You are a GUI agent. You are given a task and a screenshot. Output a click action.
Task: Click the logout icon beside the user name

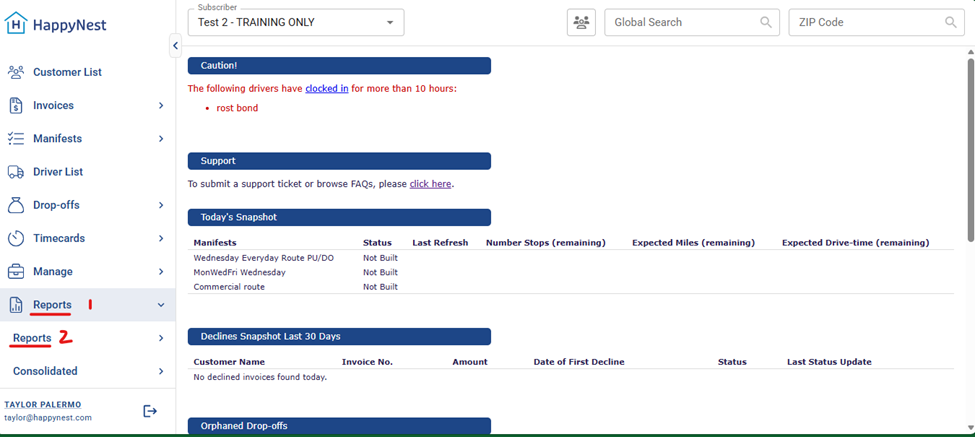(150, 411)
